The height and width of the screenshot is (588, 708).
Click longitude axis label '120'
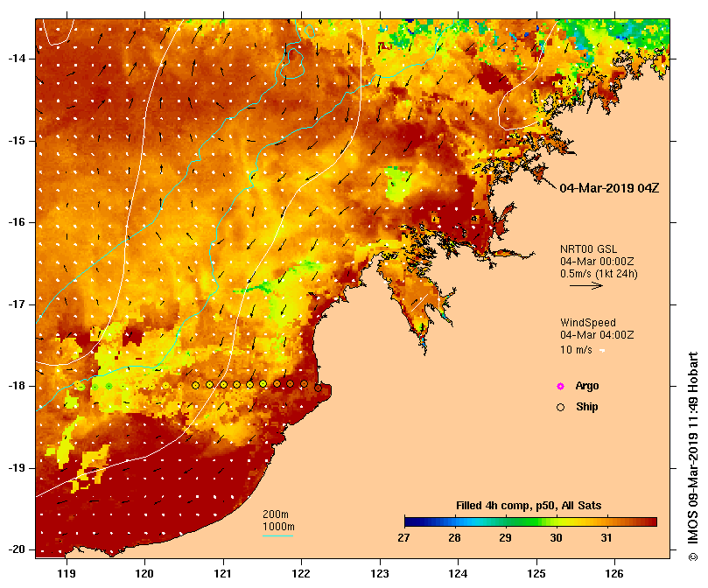pyautogui.click(x=144, y=574)
